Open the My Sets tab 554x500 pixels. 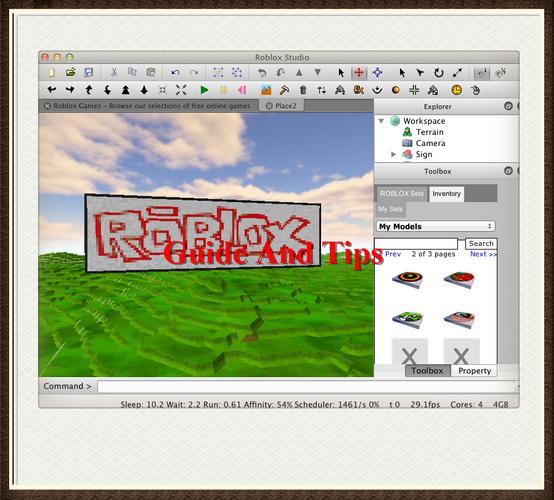pyautogui.click(x=390, y=209)
